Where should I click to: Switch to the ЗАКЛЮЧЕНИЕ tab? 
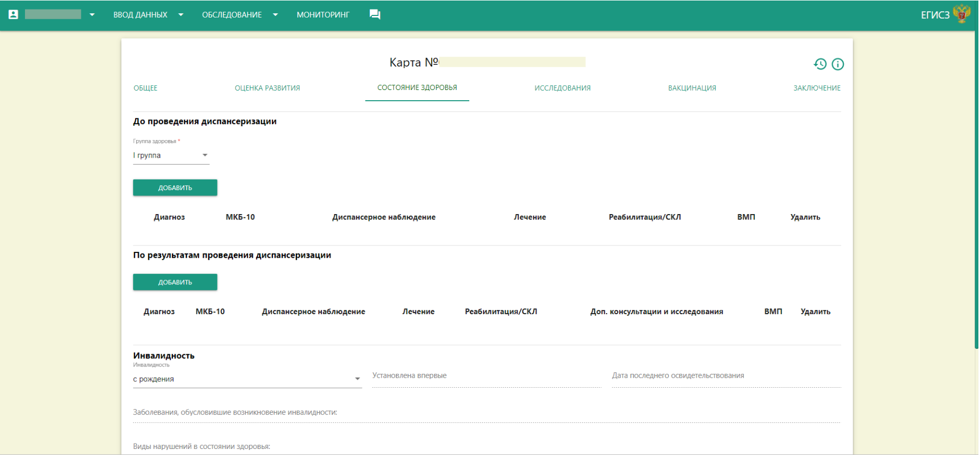click(817, 88)
